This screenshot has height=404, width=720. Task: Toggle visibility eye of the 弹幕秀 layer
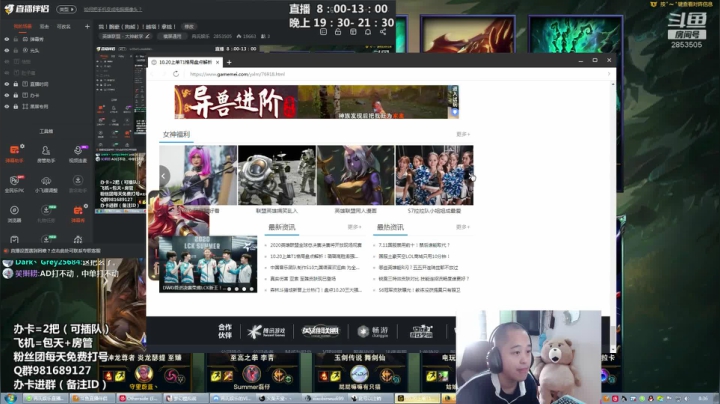point(6,39)
